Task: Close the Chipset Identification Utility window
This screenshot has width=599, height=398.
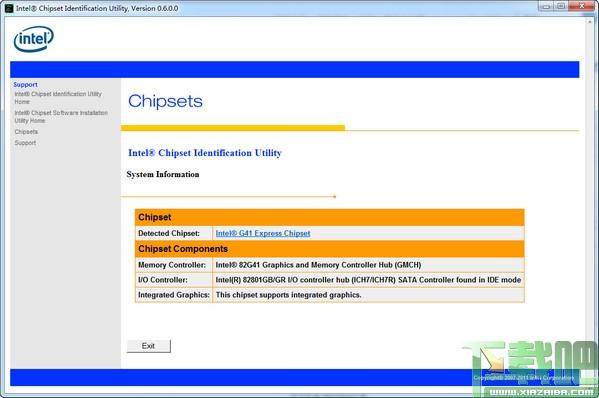Action: pyautogui.click(x=581, y=6)
